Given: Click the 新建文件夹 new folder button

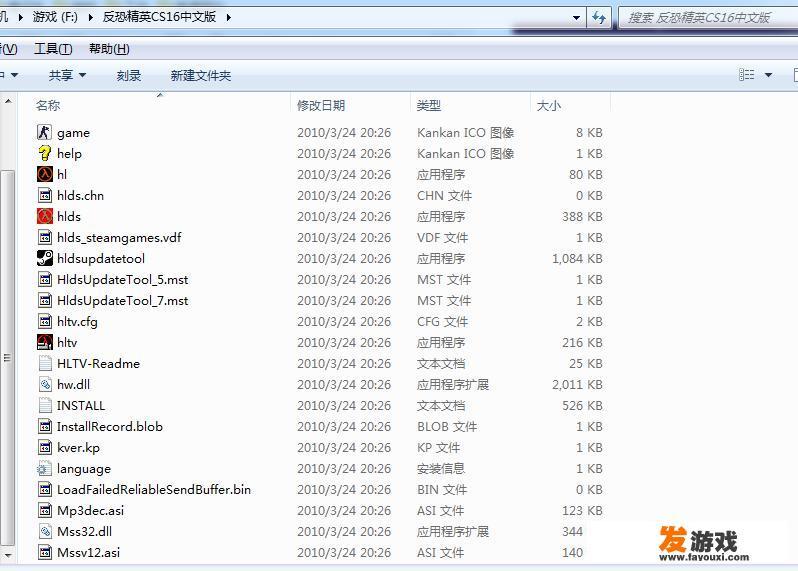Looking at the screenshot, I should pos(201,75).
